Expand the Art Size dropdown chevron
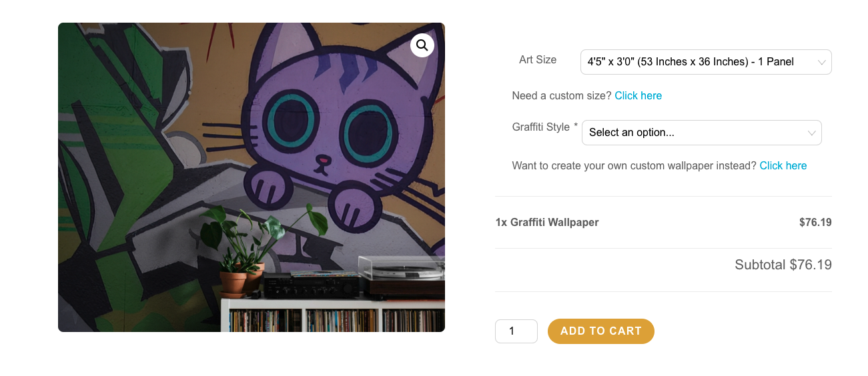This screenshot has height=376, width=868. point(822,62)
